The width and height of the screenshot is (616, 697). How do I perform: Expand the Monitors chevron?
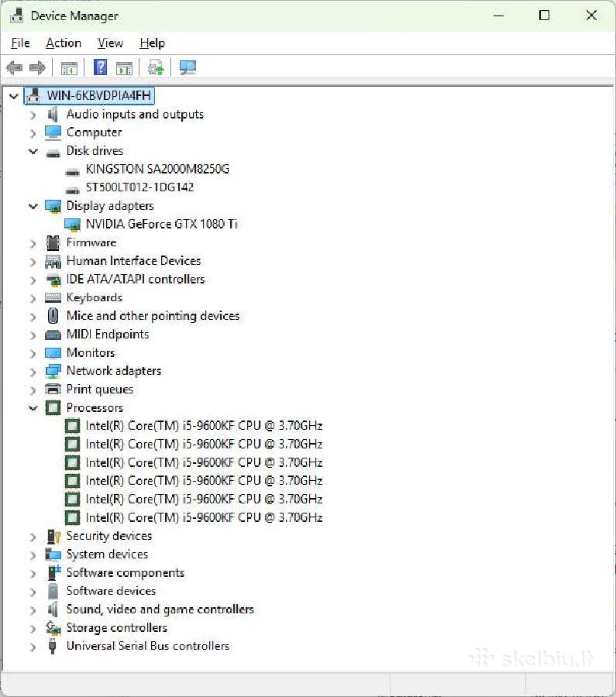(x=33, y=354)
